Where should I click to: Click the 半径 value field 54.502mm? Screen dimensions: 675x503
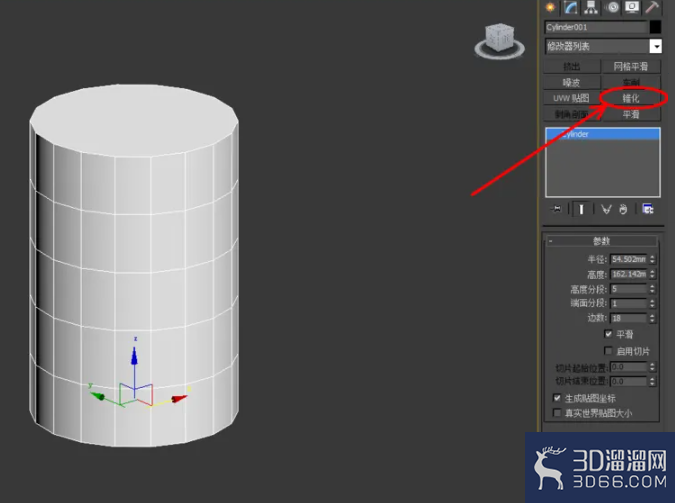tap(629, 259)
